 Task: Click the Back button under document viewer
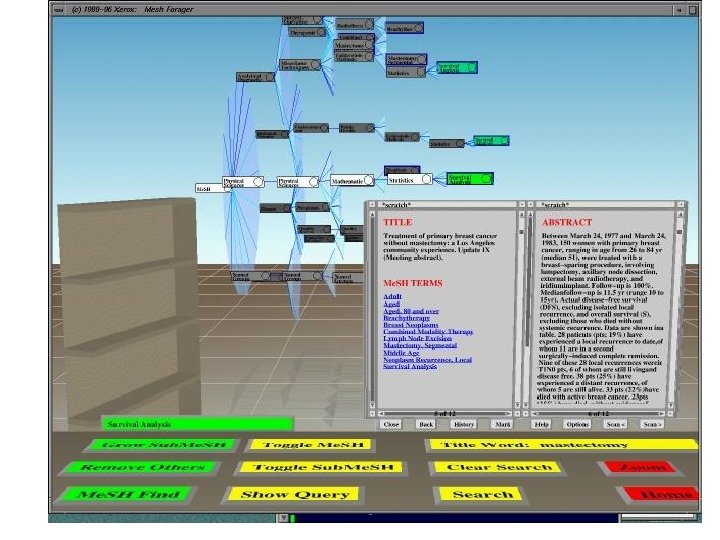point(426,424)
